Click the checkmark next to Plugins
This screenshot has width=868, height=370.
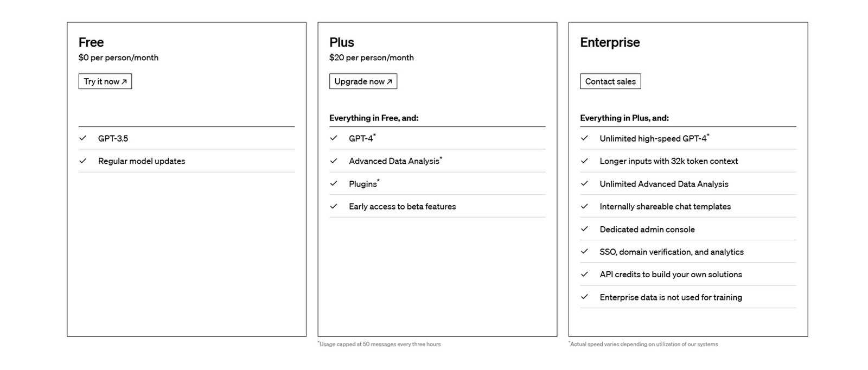point(334,183)
